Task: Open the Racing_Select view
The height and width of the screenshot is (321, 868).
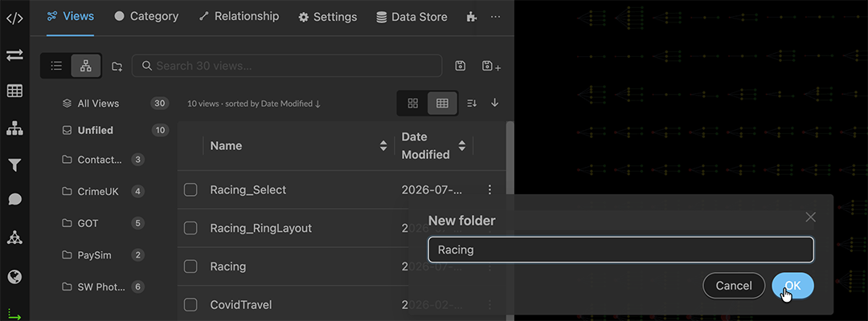Action: pos(248,190)
